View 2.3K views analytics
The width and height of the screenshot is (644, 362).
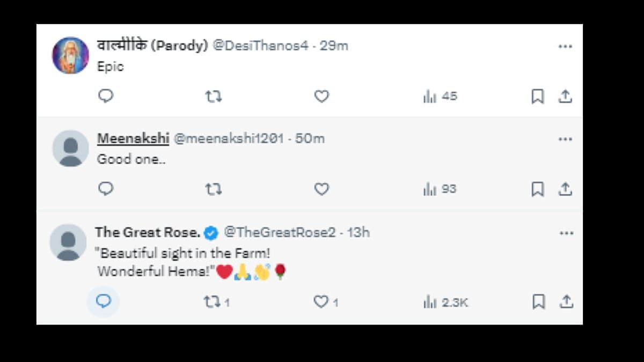pyautogui.click(x=445, y=302)
